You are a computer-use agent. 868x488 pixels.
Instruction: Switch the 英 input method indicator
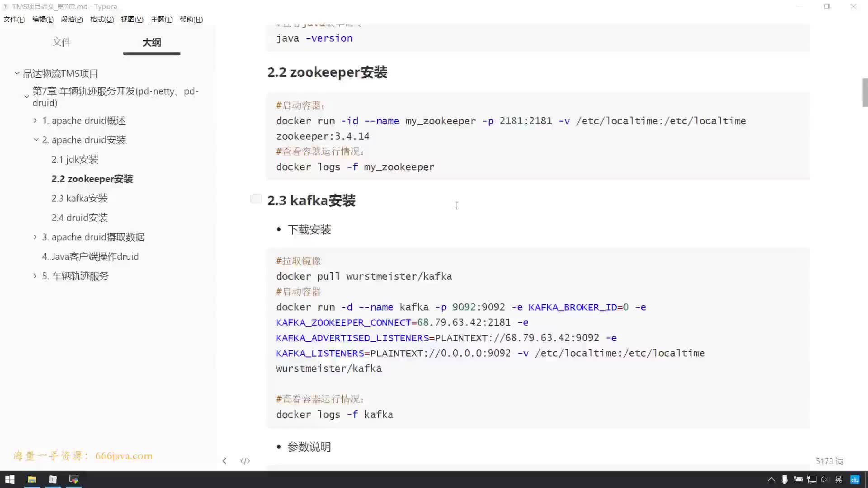pos(839,479)
